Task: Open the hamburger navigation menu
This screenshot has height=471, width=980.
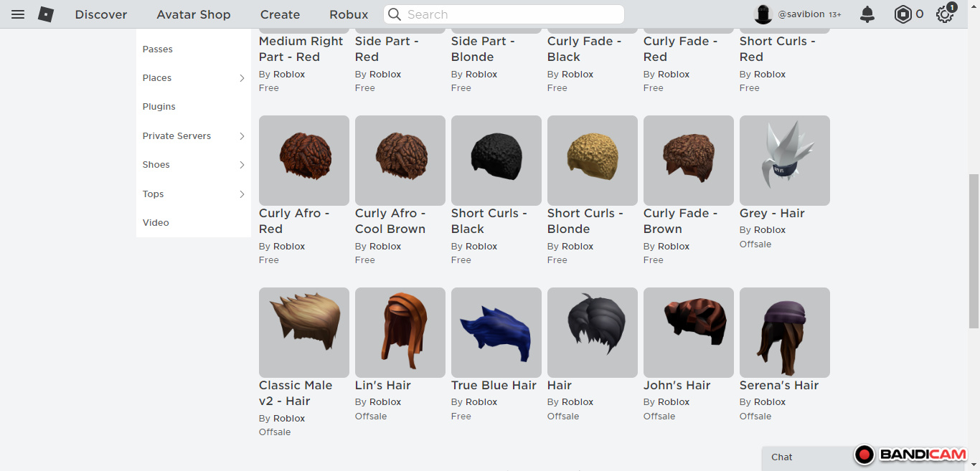Action: point(18,14)
